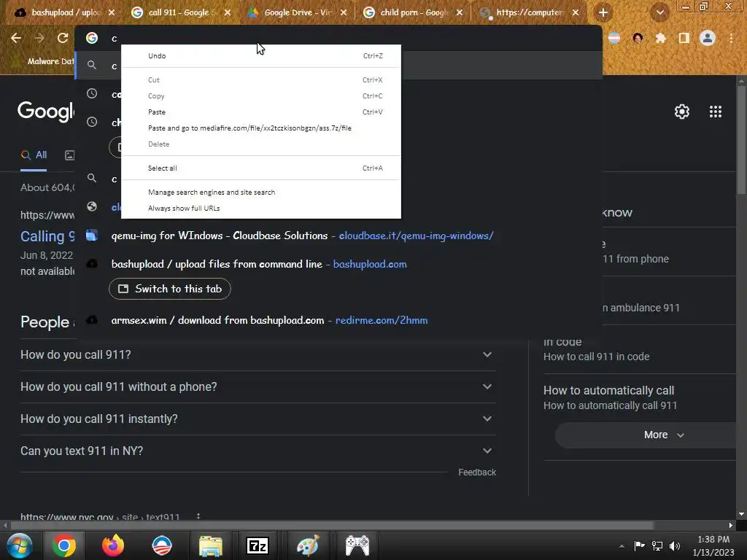Close the Google Drive tab
The image size is (747, 560).
click(344, 12)
